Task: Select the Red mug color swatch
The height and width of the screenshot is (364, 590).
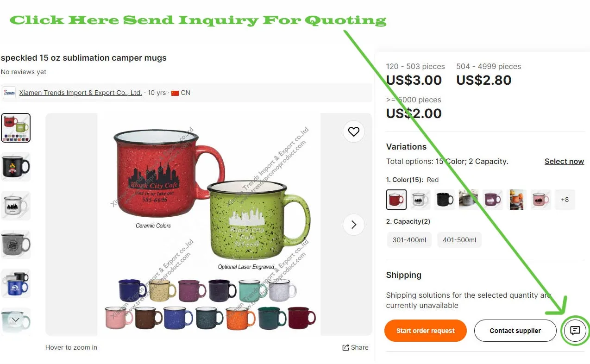Action: [396, 200]
